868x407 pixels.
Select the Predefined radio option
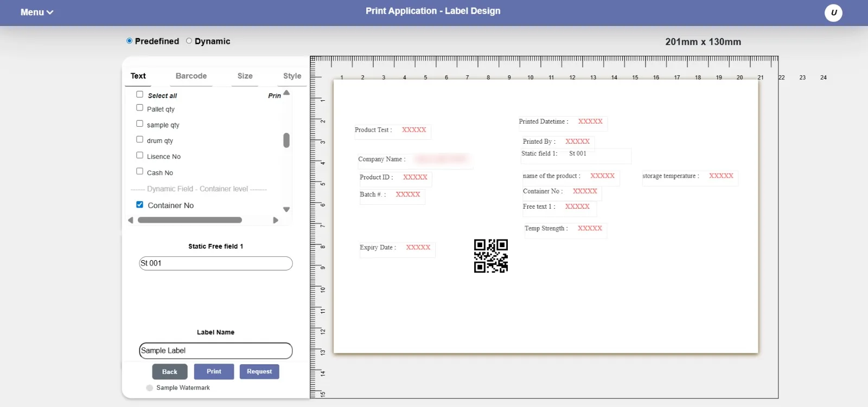(x=129, y=41)
